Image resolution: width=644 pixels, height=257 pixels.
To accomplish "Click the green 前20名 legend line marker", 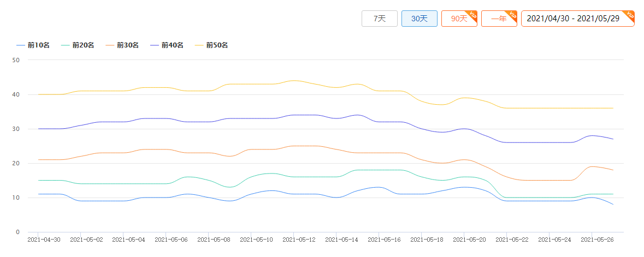I will [66, 45].
